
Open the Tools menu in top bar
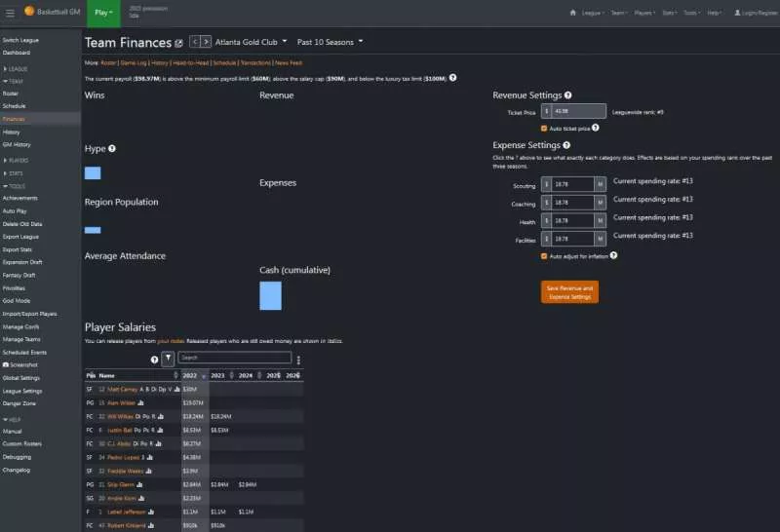(691, 13)
